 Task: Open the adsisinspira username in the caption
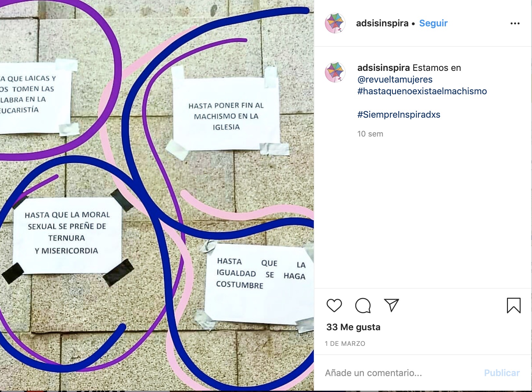pyautogui.click(x=383, y=68)
